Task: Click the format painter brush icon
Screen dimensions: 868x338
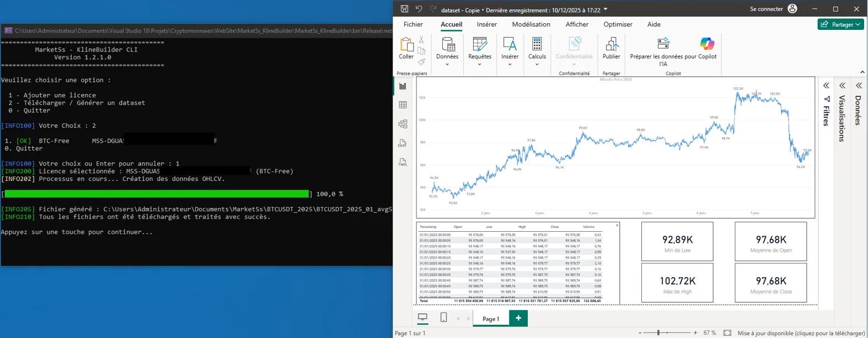Action: [421, 61]
